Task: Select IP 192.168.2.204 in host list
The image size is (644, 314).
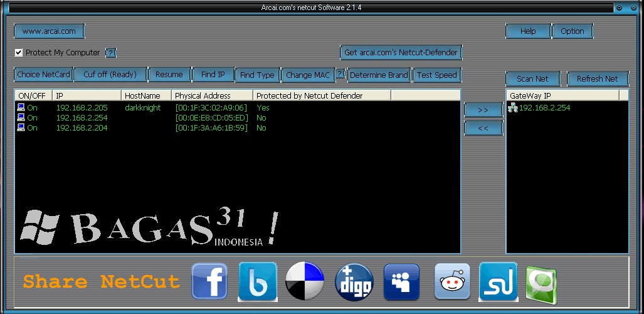Action: click(82, 127)
